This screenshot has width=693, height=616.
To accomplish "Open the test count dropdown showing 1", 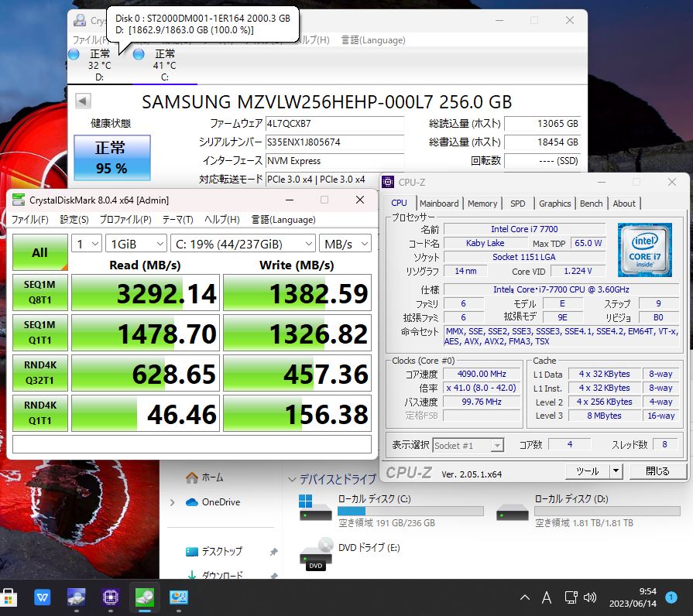I will pos(87,244).
